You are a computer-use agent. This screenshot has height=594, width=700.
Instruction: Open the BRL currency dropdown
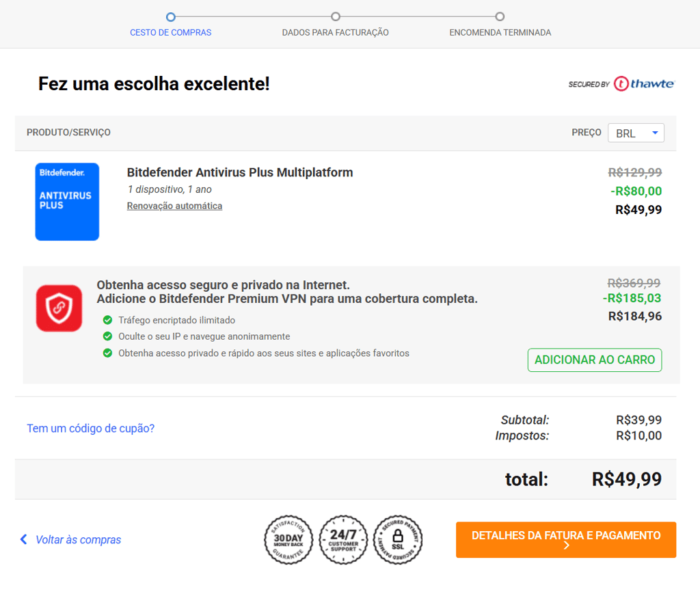pos(636,133)
